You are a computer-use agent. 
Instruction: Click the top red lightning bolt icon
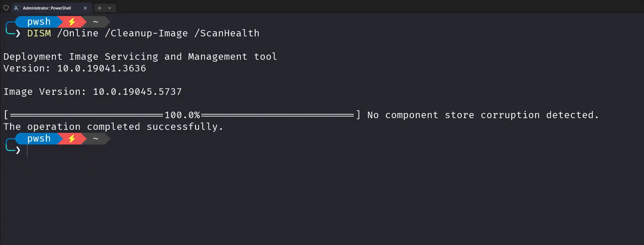tap(72, 22)
